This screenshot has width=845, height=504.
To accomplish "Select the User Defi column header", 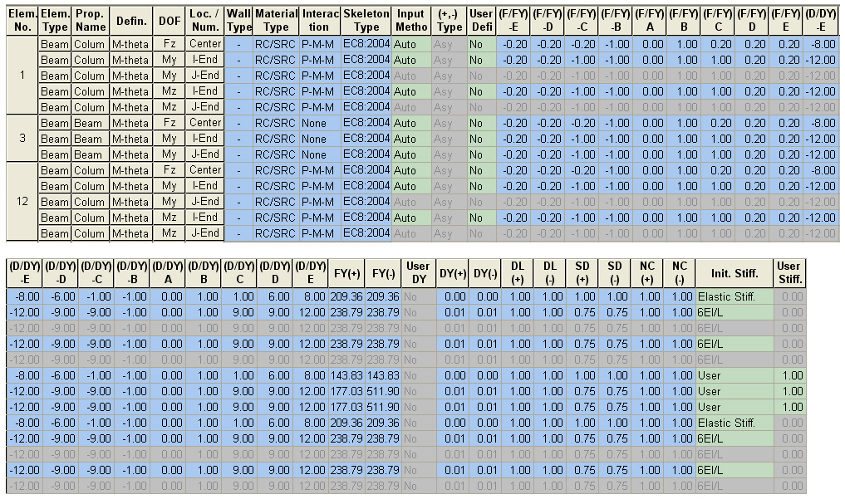I will (481, 21).
